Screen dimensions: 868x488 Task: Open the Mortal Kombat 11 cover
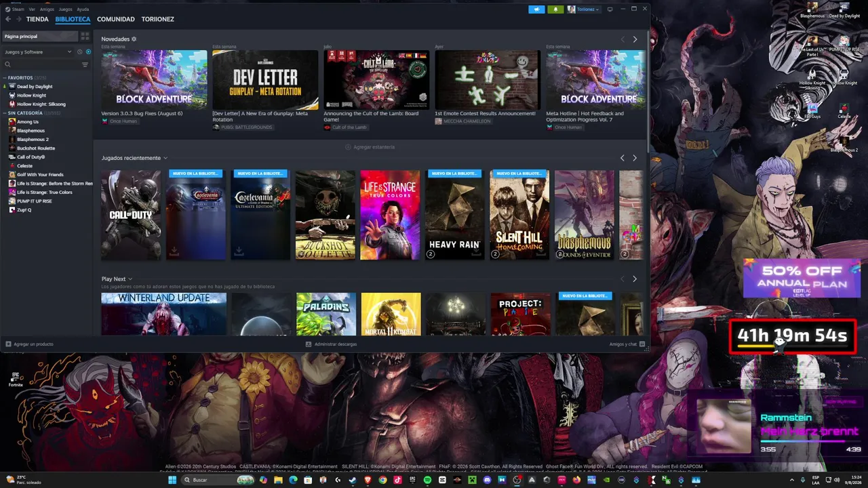[391, 314]
